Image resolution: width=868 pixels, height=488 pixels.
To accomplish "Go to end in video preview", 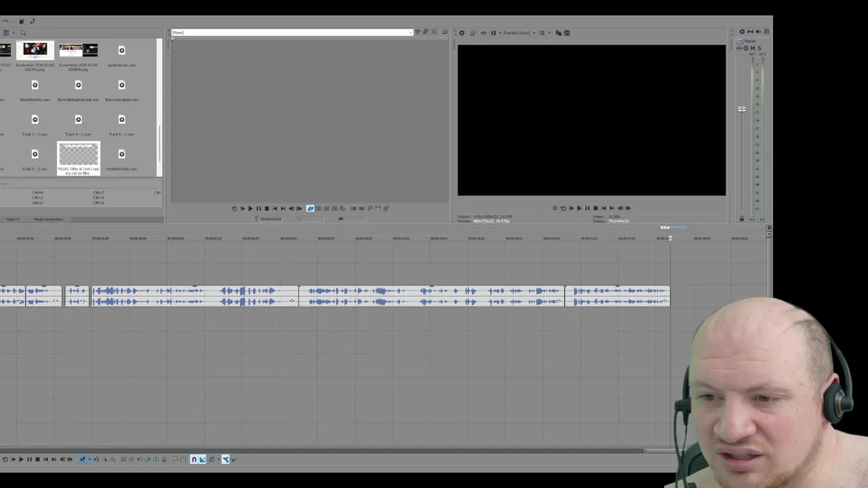I will (x=612, y=208).
